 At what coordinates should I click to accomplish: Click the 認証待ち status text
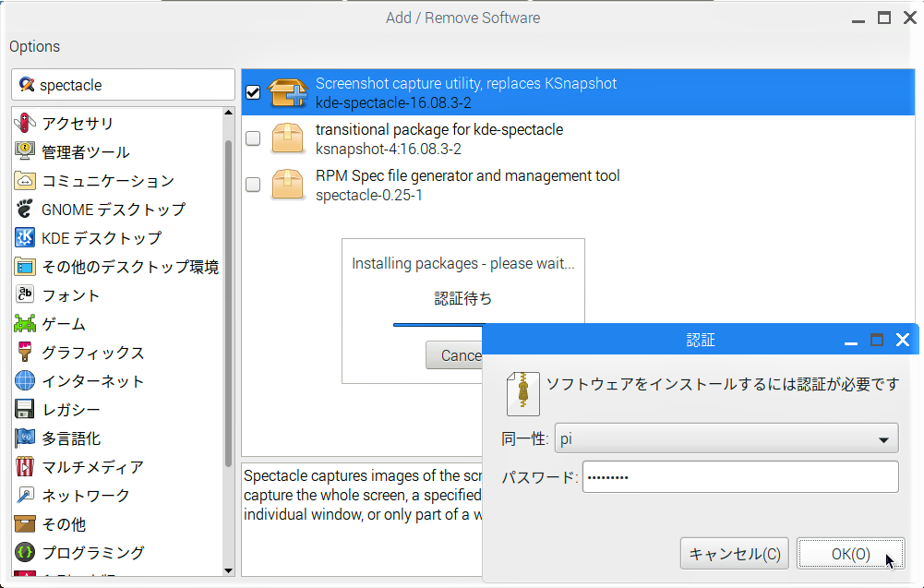point(463,299)
